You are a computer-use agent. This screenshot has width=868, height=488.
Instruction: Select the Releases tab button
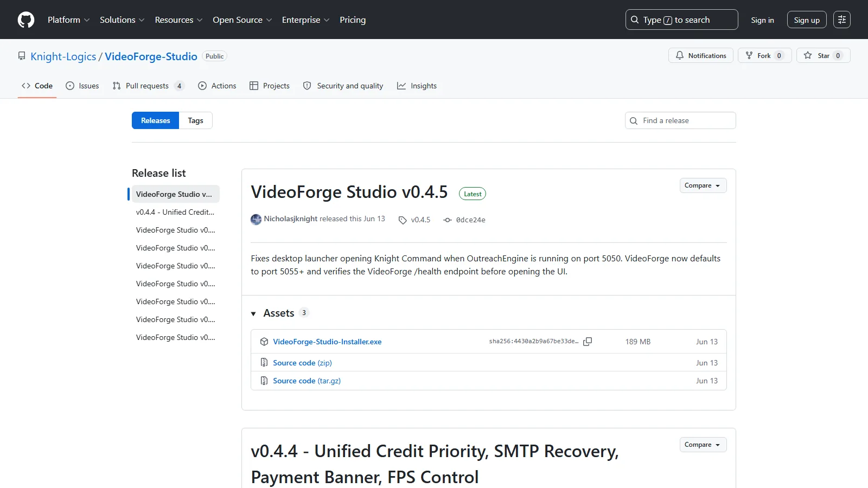[156, 120]
